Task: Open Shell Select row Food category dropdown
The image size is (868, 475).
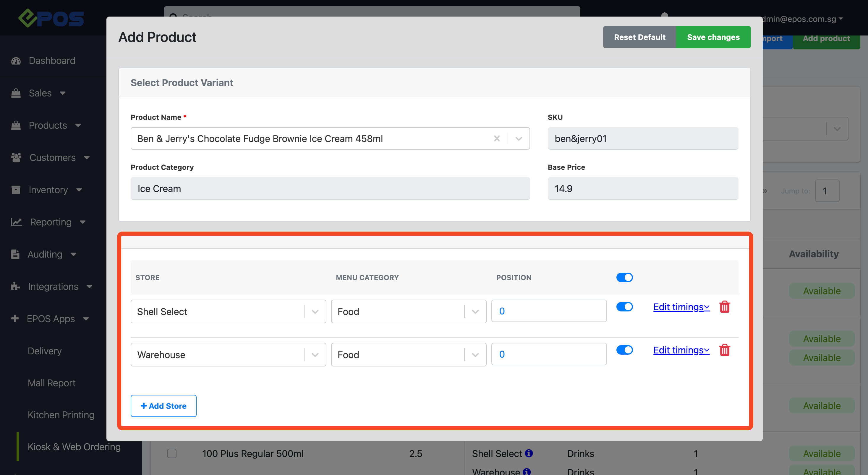Action: (409, 311)
